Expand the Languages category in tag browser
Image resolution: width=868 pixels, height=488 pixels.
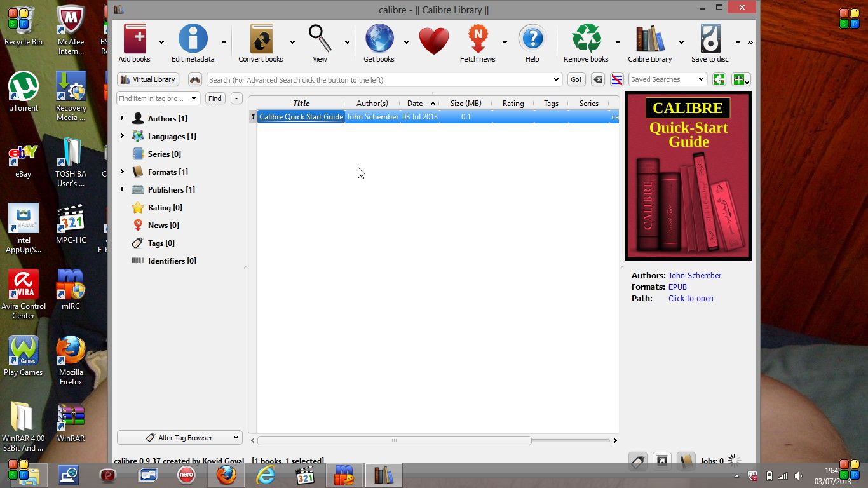(122, 136)
